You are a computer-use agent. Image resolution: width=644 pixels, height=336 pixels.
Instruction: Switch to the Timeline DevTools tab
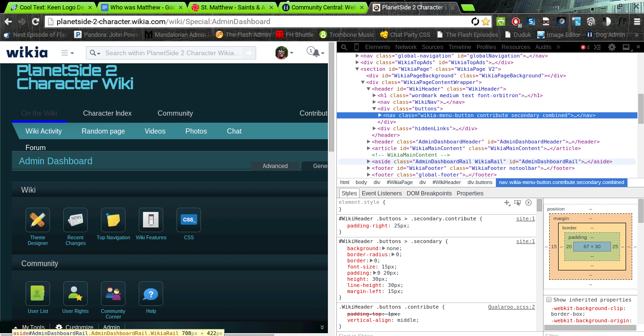(460, 47)
